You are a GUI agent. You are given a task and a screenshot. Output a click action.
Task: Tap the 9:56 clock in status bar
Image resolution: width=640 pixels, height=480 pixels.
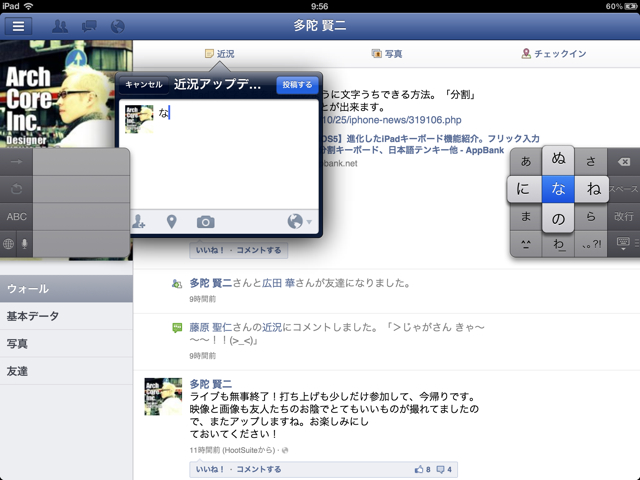[320, 6]
